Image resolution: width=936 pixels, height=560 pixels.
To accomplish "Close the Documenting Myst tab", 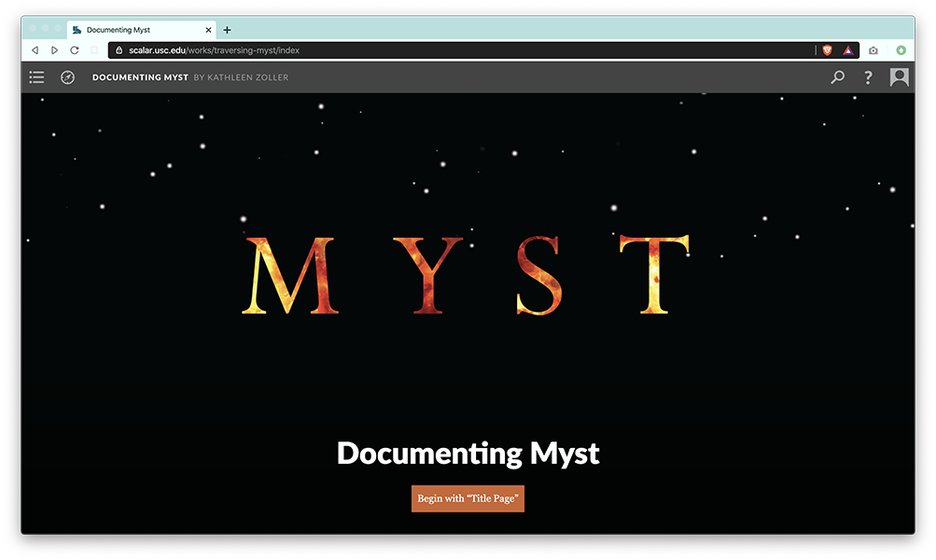I will coord(208,30).
